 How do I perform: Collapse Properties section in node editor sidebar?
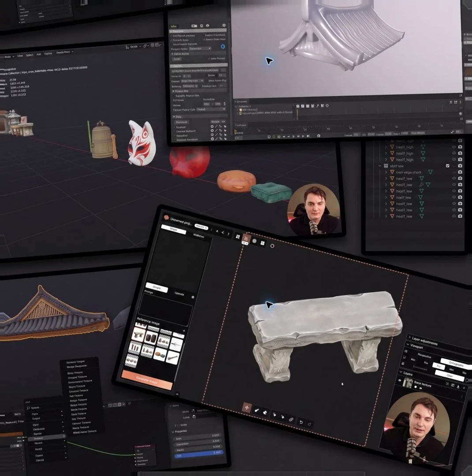point(173,431)
